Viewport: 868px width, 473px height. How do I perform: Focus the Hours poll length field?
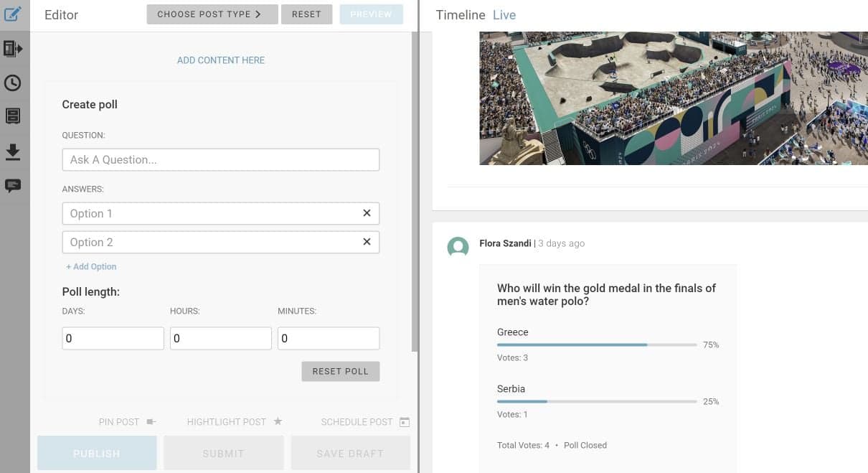pos(221,338)
